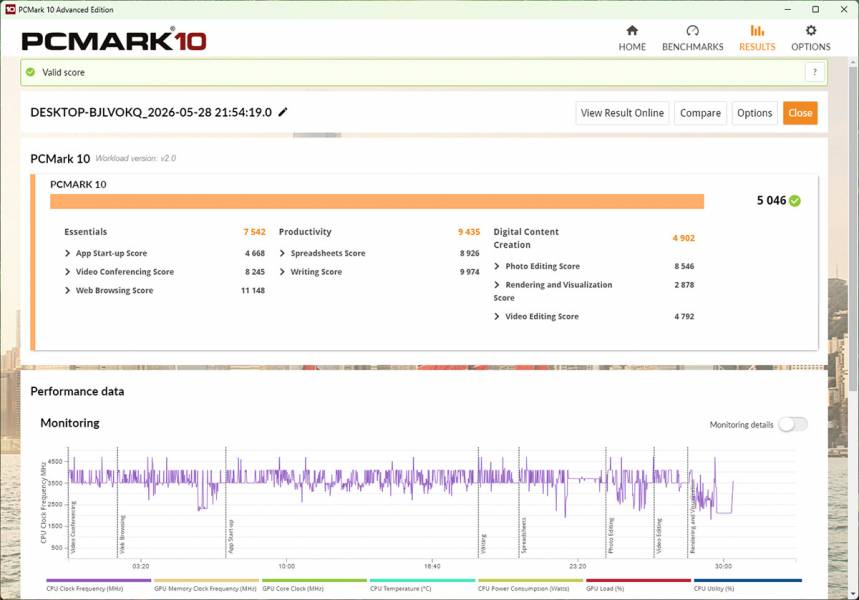The image size is (859, 600).
Task: Click the Compare button
Action: pyautogui.click(x=700, y=113)
